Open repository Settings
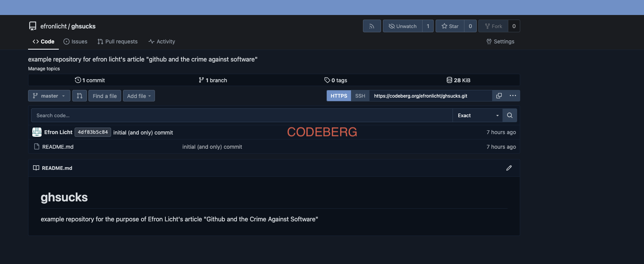The height and width of the screenshot is (264, 644). pyautogui.click(x=500, y=42)
